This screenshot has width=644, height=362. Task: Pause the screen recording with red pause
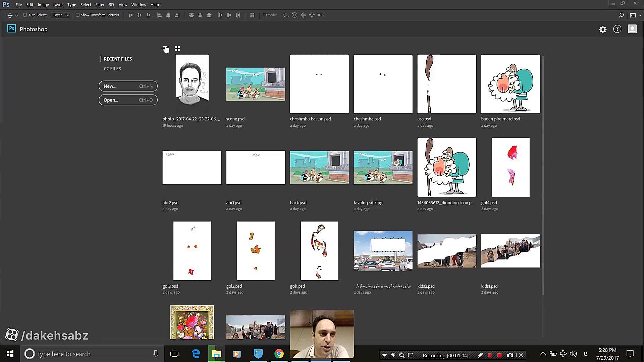click(x=490, y=355)
